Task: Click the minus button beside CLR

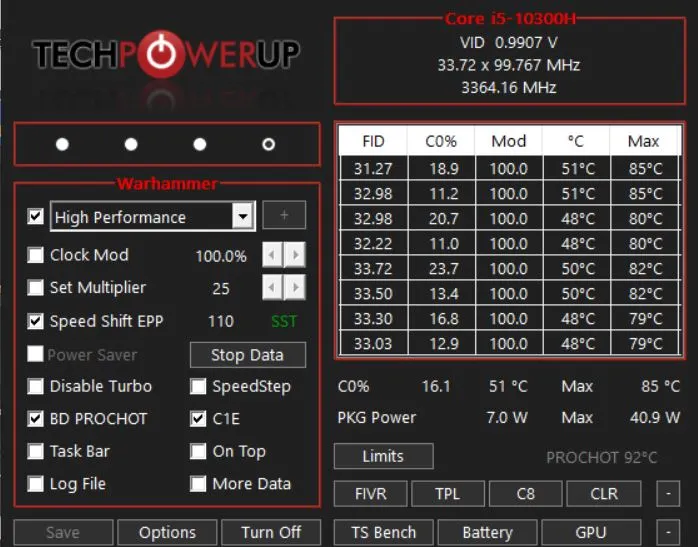Action: coord(668,494)
